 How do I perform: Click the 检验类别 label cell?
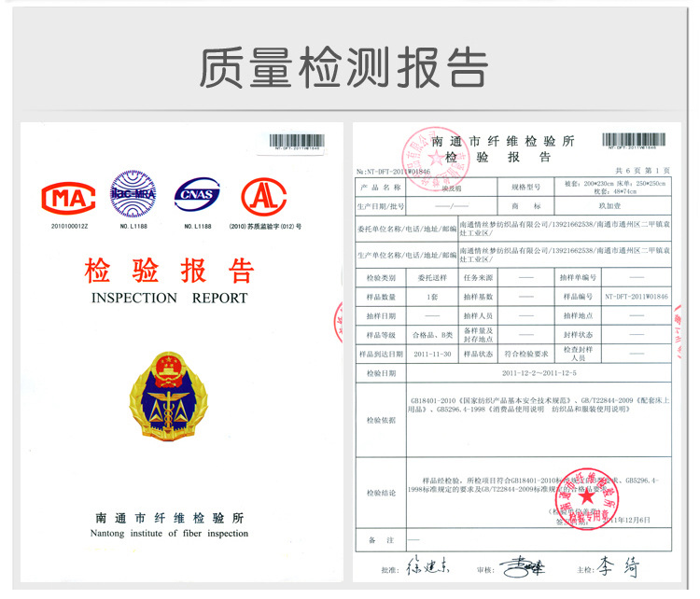[381, 278]
